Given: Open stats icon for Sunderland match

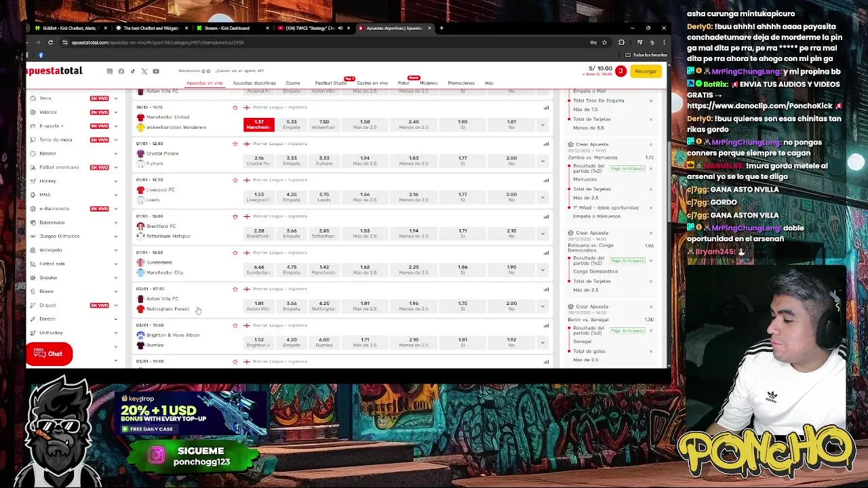Looking at the screenshot, I should pos(546,252).
